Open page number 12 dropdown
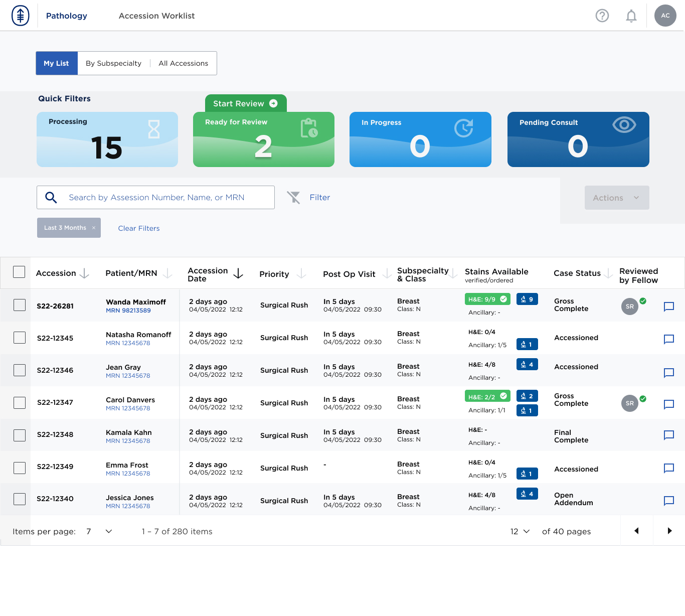 (520, 531)
